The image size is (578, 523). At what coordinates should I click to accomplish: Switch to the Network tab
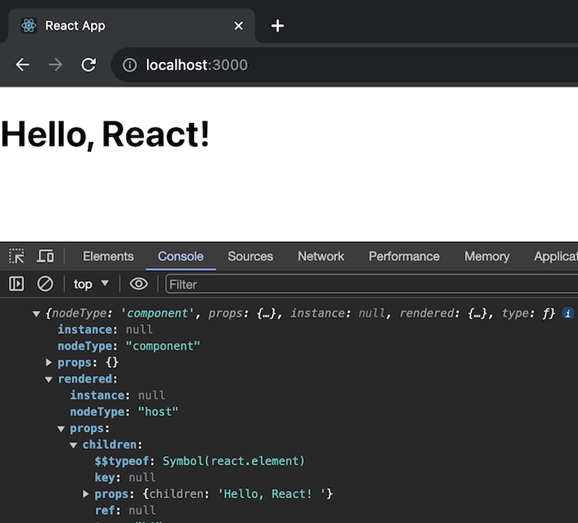pyautogui.click(x=321, y=256)
